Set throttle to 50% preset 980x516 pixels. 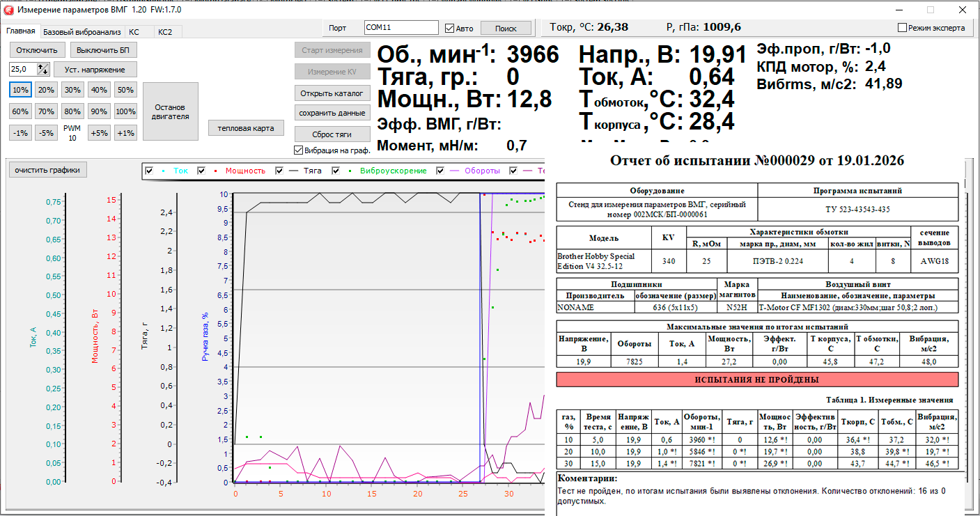(x=125, y=90)
